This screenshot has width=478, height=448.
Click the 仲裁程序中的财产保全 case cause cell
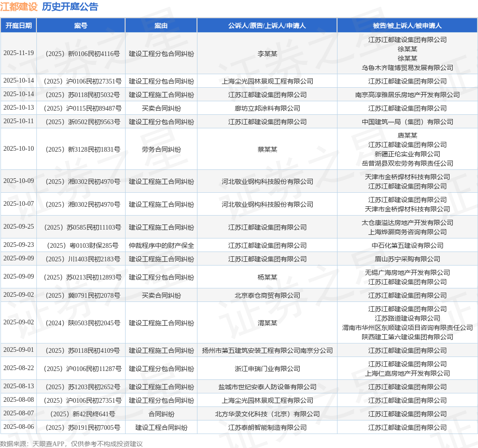coord(161,245)
